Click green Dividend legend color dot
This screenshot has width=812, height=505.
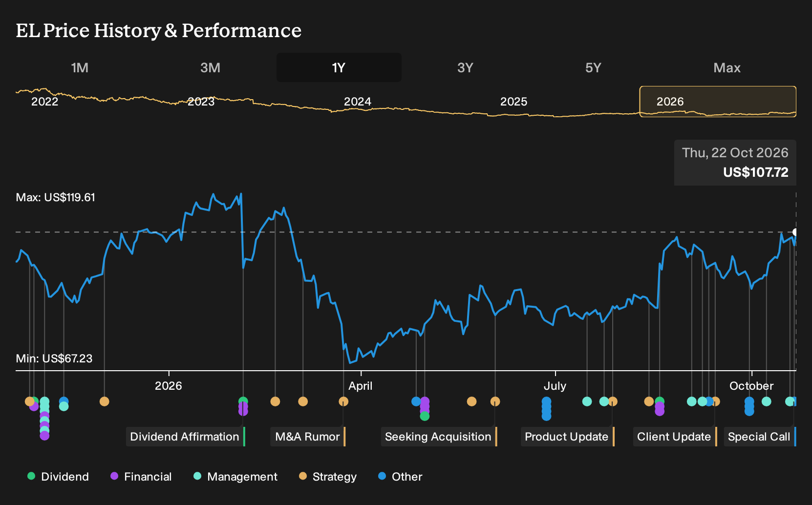pos(31,476)
